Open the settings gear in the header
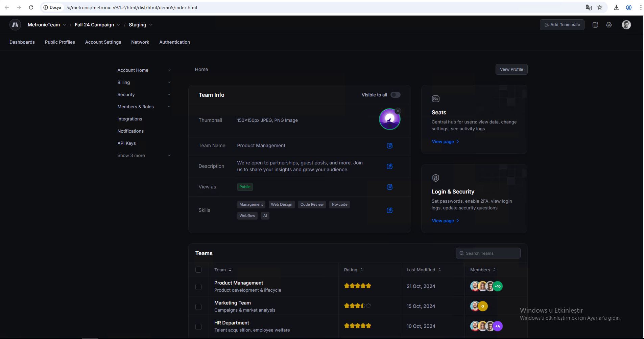 point(609,25)
